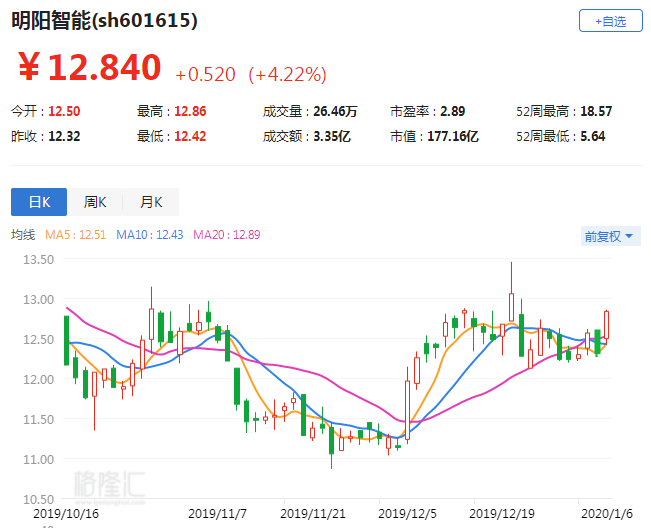Click the 12.50 price axis label
The image size is (651, 528).
click(39, 340)
